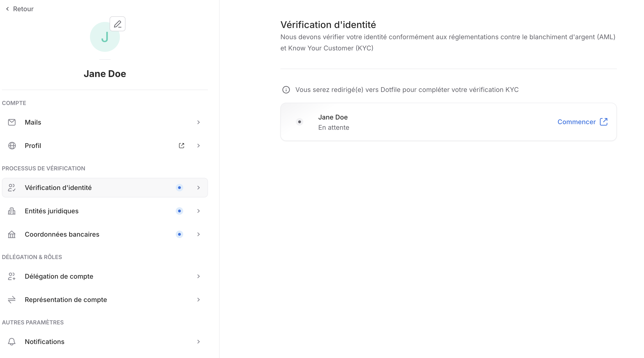
Task: Click the Vérification d'identité page heading
Action: (328, 25)
